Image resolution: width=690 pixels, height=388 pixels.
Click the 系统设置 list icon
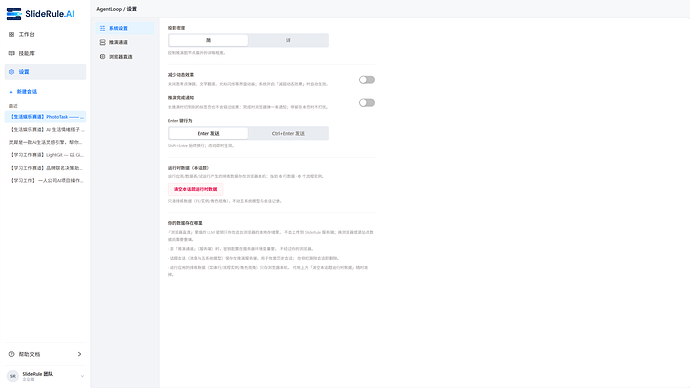103,28
